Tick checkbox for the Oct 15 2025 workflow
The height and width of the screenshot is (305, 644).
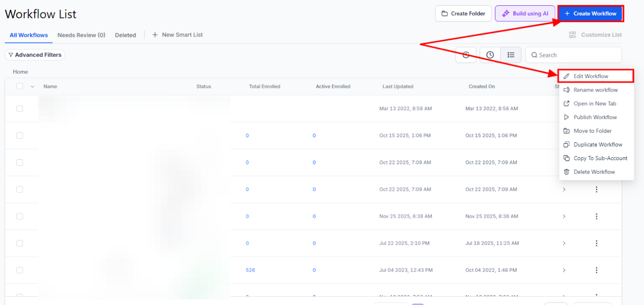point(20,135)
